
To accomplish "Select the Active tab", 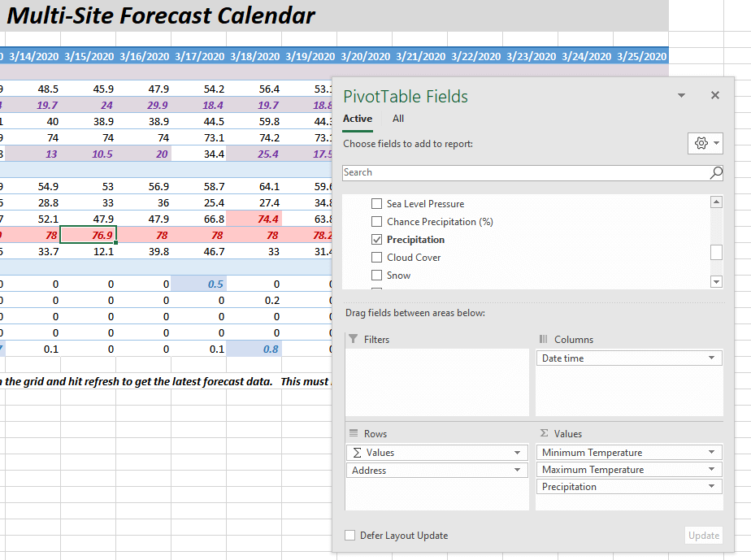I will pos(358,119).
